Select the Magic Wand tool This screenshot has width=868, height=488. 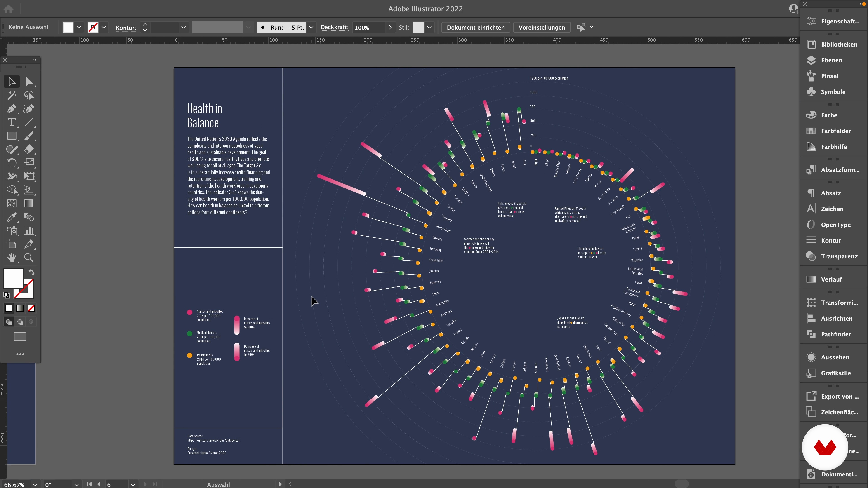coord(12,95)
